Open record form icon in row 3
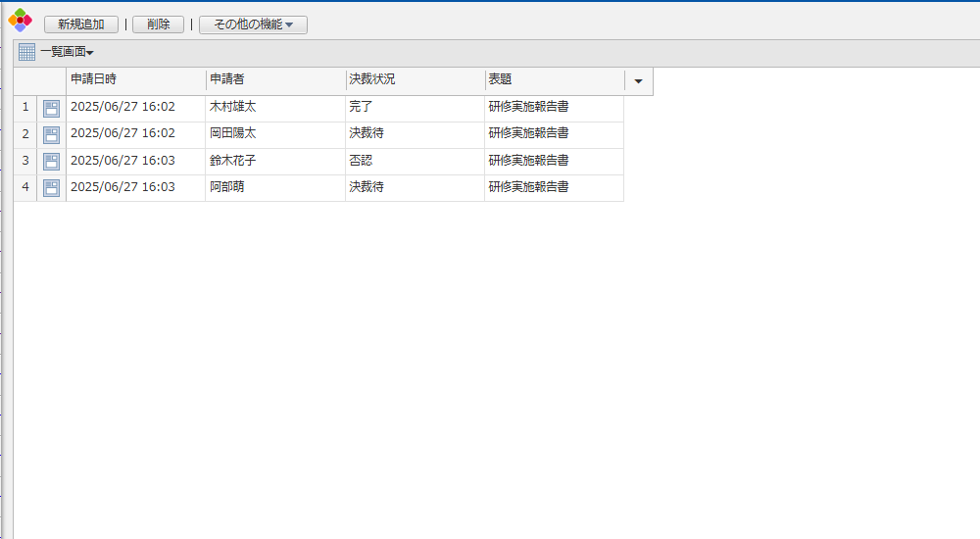Image resolution: width=980 pixels, height=539 pixels. 51,161
